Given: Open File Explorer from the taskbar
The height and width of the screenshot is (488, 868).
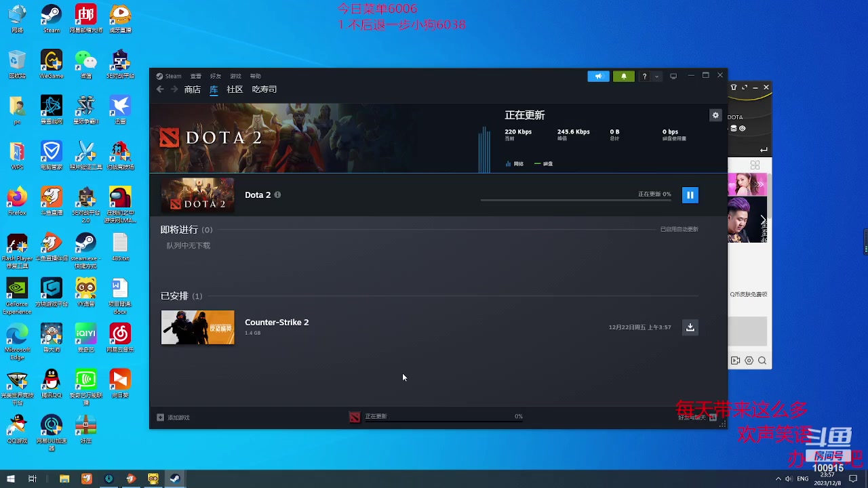Looking at the screenshot, I should 64,479.
